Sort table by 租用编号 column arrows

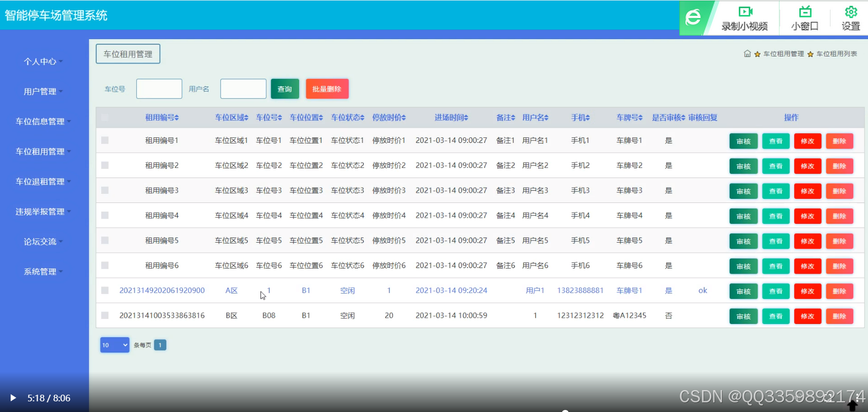[177, 117]
